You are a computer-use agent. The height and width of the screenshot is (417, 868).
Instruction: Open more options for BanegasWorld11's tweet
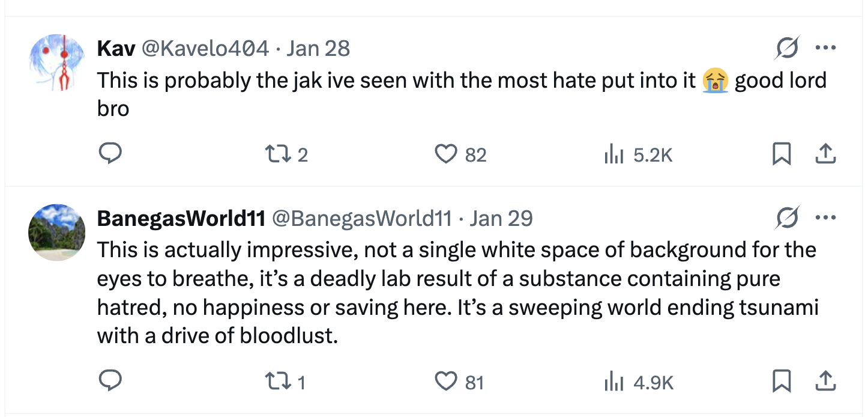(825, 218)
